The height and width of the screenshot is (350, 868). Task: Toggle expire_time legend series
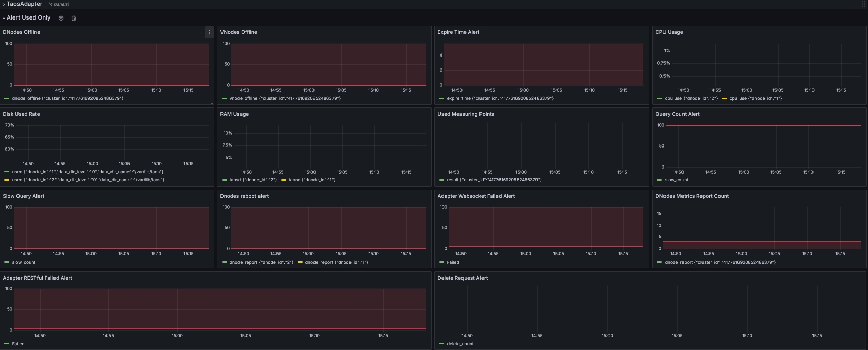coord(500,98)
